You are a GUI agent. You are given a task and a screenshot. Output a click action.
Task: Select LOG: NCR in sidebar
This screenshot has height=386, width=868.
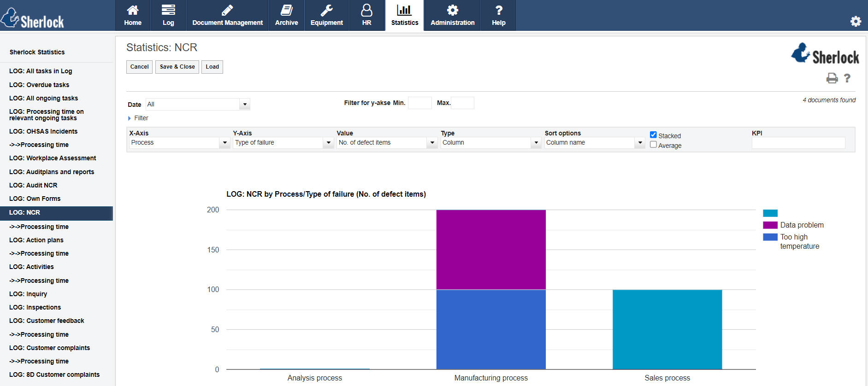pos(56,213)
